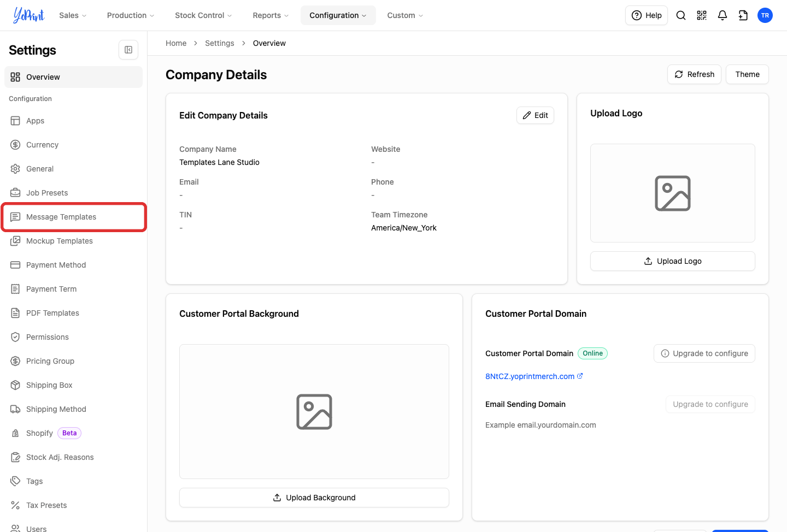The image size is (787, 532).
Task: Click the Upload Background button
Action: point(314,498)
